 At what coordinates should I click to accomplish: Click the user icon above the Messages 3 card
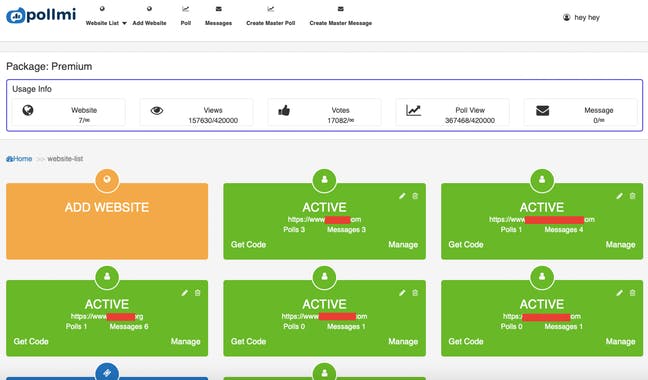(x=324, y=180)
